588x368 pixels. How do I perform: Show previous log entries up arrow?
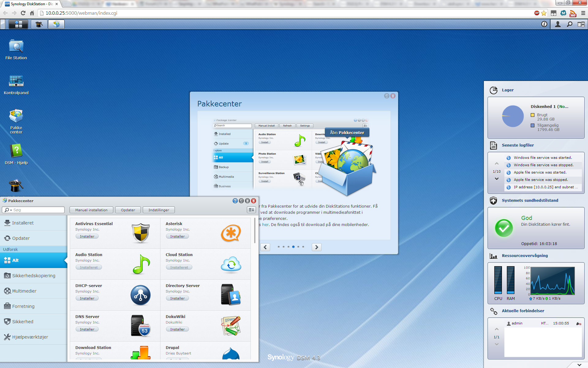pos(497,164)
